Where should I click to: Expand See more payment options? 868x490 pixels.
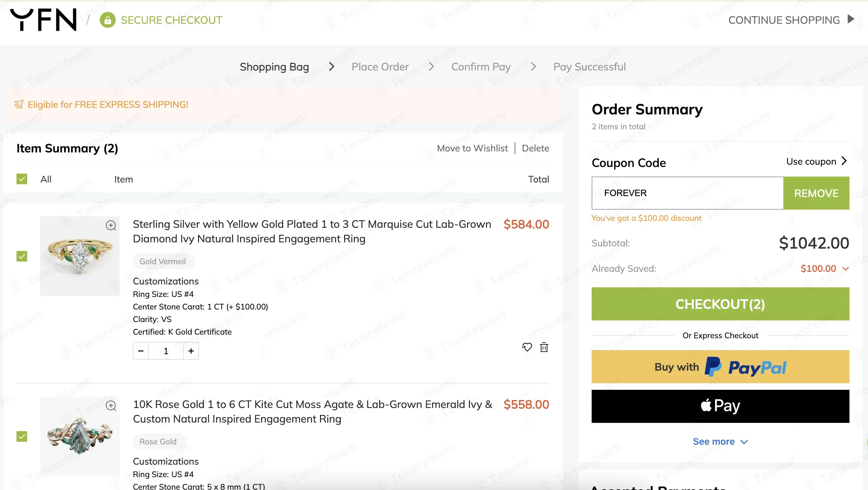[720, 441]
